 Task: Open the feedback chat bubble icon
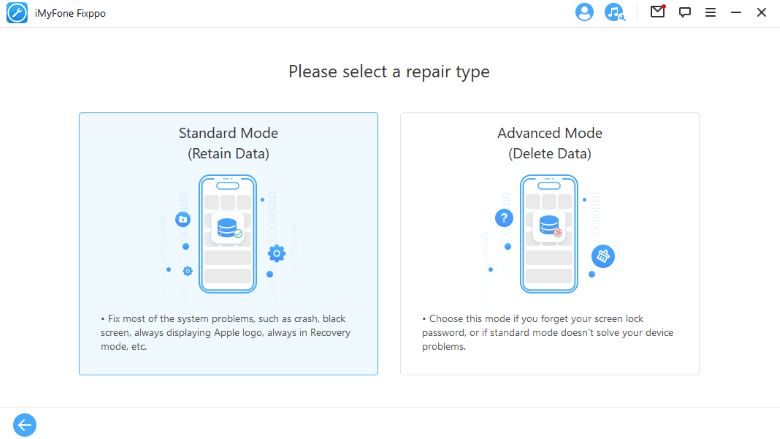coord(684,12)
